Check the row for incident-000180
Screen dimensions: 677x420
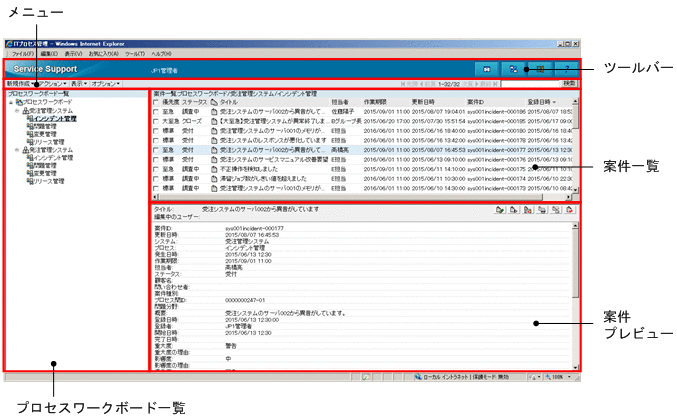tap(156, 131)
